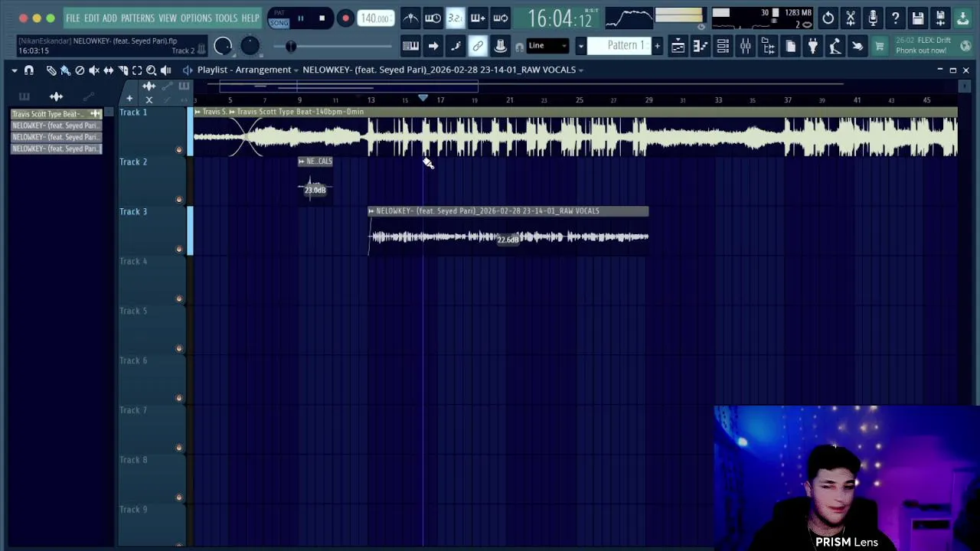Select the Zoom magnifier tool
The height and width of the screenshot is (551, 980).
coord(152,70)
